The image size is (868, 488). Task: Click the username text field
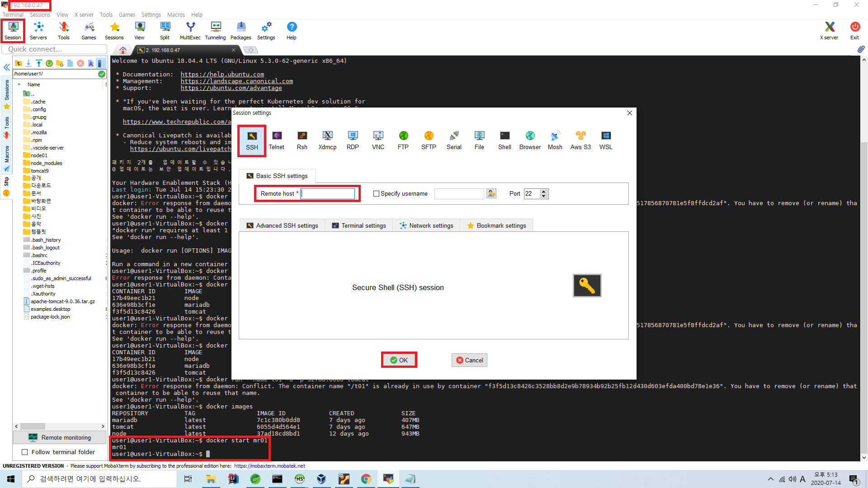click(459, 193)
